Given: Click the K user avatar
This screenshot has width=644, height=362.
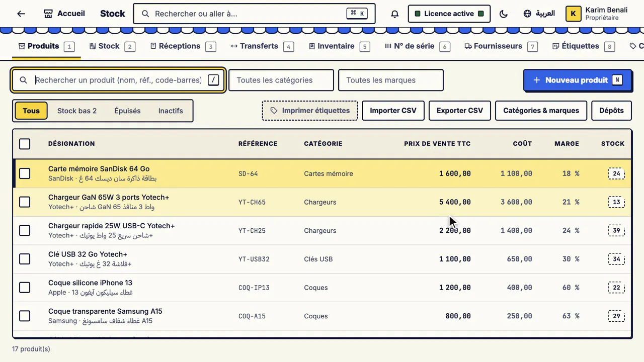Looking at the screenshot, I should click(573, 14).
